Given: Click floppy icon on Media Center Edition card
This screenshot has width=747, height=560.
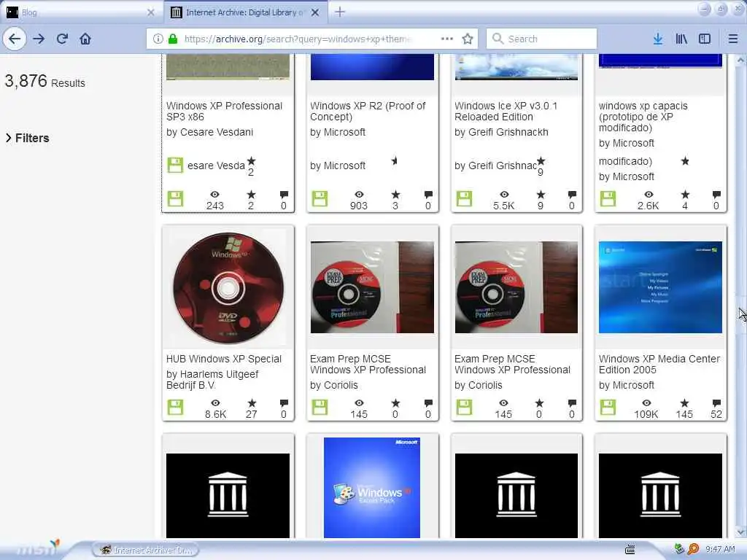Looking at the screenshot, I should tap(608, 407).
